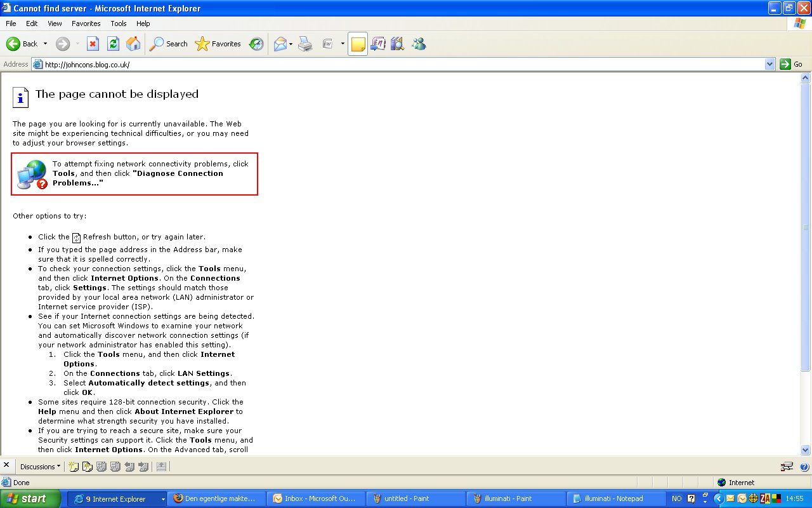This screenshot has height=508, width=812.
Task: Click the grey Forward arrow button
Action: click(x=62, y=44)
